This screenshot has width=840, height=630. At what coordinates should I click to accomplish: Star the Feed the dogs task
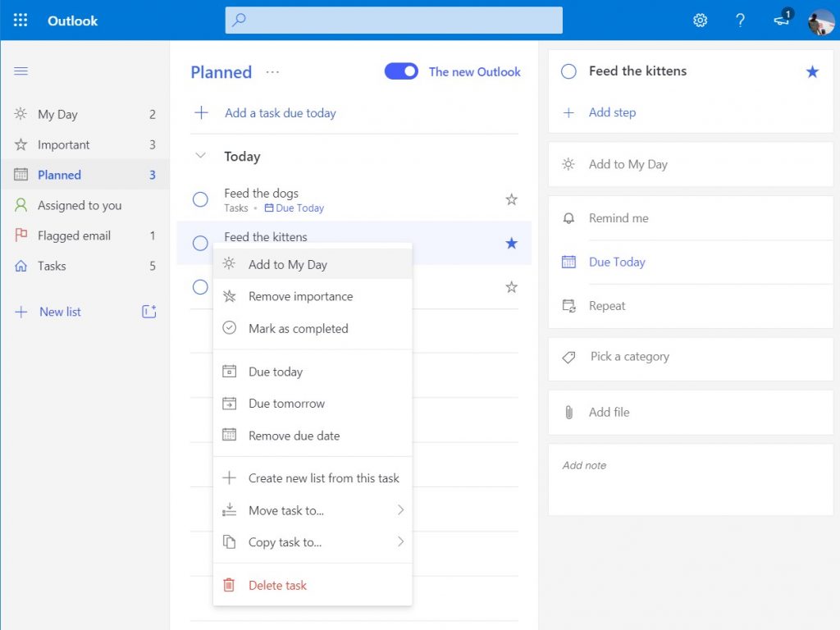pos(512,199)
